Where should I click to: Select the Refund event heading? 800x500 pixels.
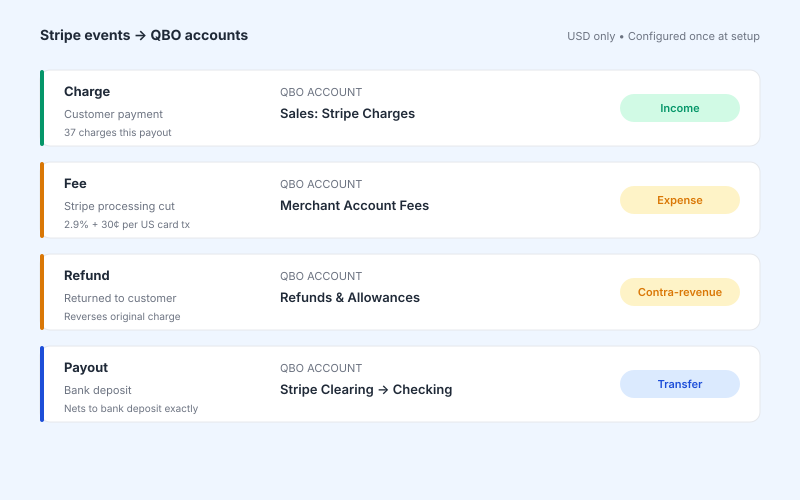(87, 276)
